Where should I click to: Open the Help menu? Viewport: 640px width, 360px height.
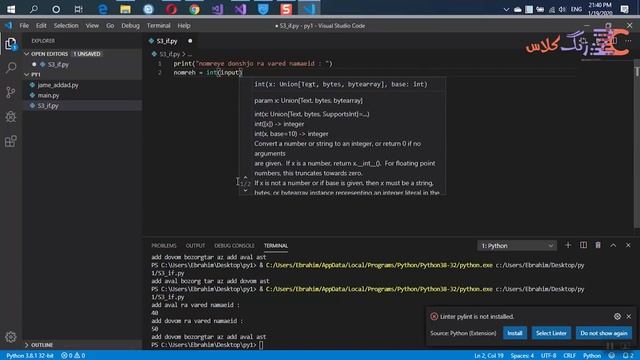(x=184, y=25)
